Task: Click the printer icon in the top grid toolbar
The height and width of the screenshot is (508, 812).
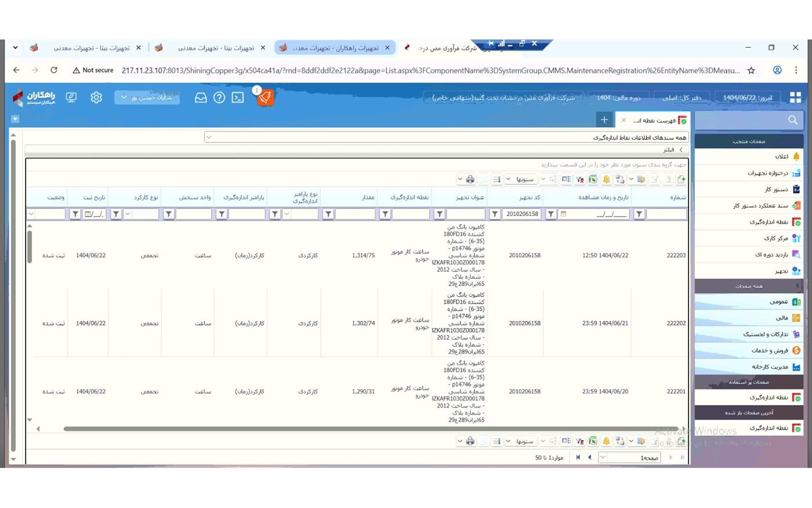Action: pyautogui.click(x=470, y=179)
